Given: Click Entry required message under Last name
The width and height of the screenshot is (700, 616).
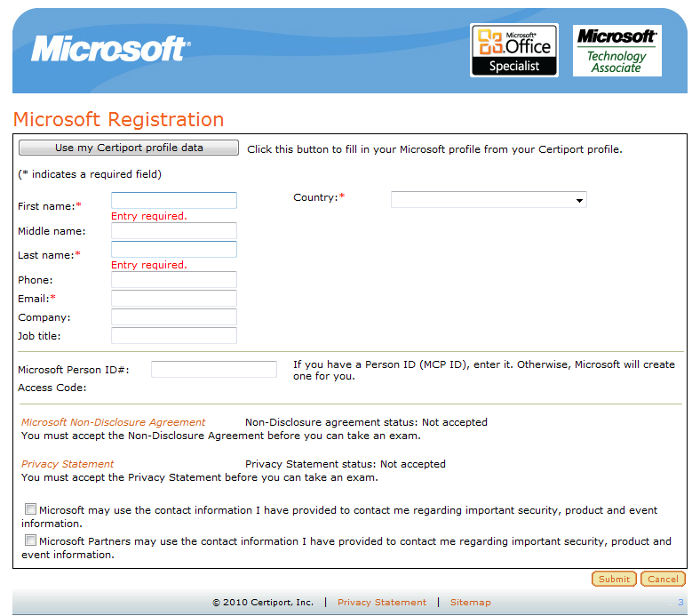Looking at the screenshot, I should (x=149, y=265).
